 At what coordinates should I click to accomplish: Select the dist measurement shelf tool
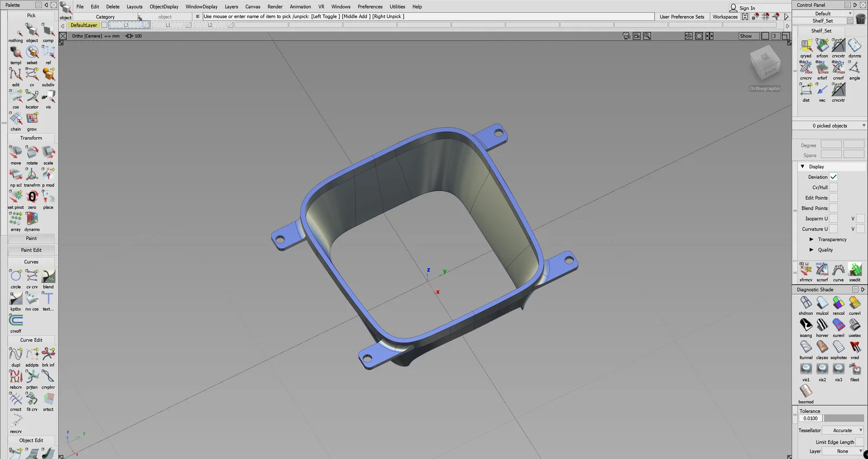pyautogui.click(x=806, y=93)
